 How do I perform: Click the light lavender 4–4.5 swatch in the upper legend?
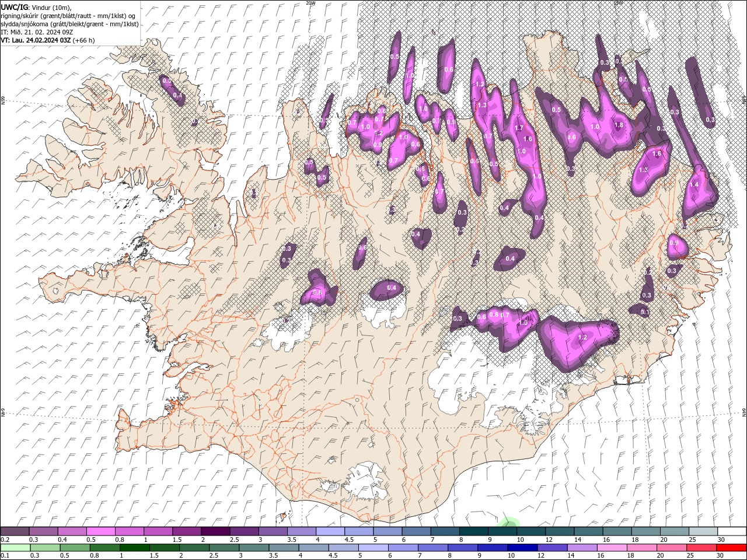pos(330,531)
